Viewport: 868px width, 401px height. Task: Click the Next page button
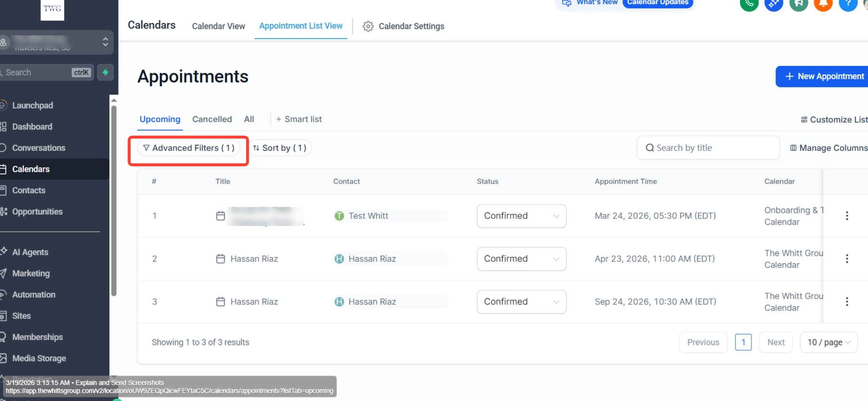point(776,343)
